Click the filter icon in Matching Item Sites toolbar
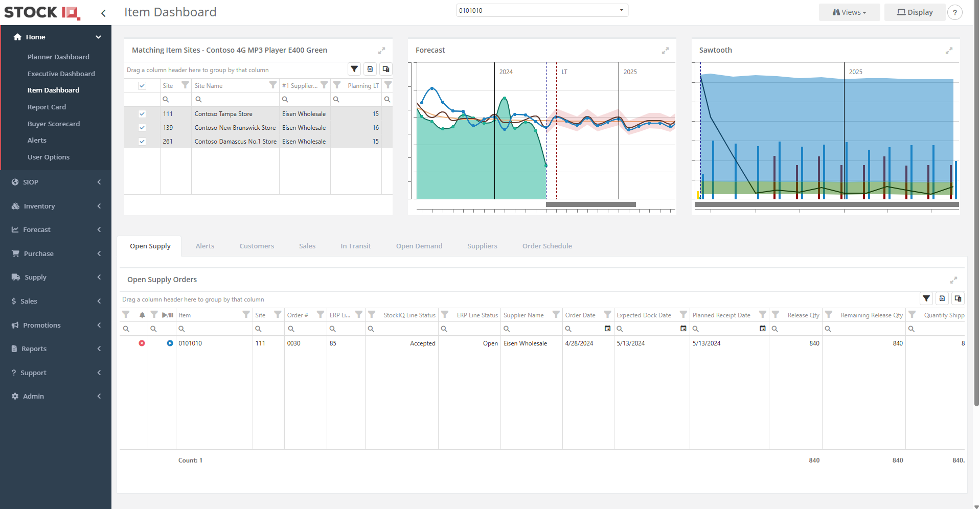The image size is (980, 509). pyautogui.click(x=354, y=69)
